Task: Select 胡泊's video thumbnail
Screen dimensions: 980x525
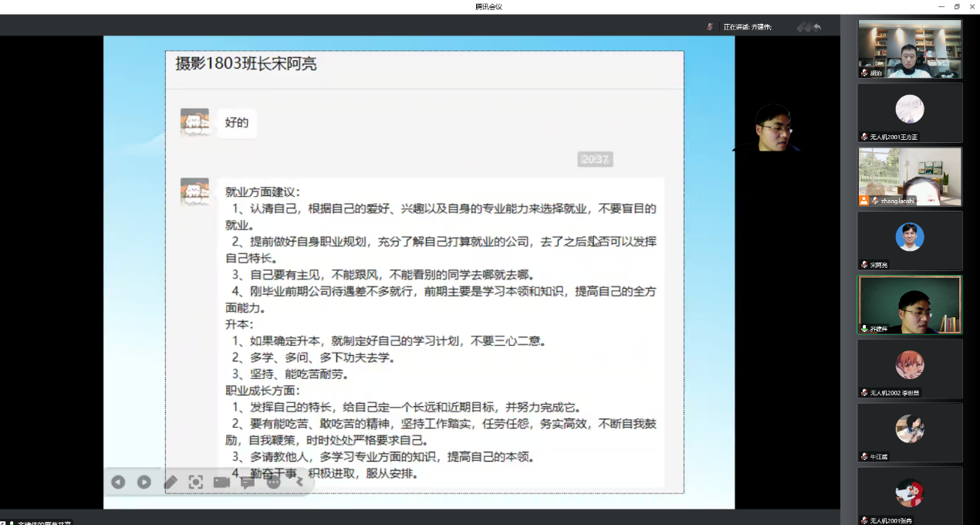Action: pyautogui.click(x=910, y=49)
